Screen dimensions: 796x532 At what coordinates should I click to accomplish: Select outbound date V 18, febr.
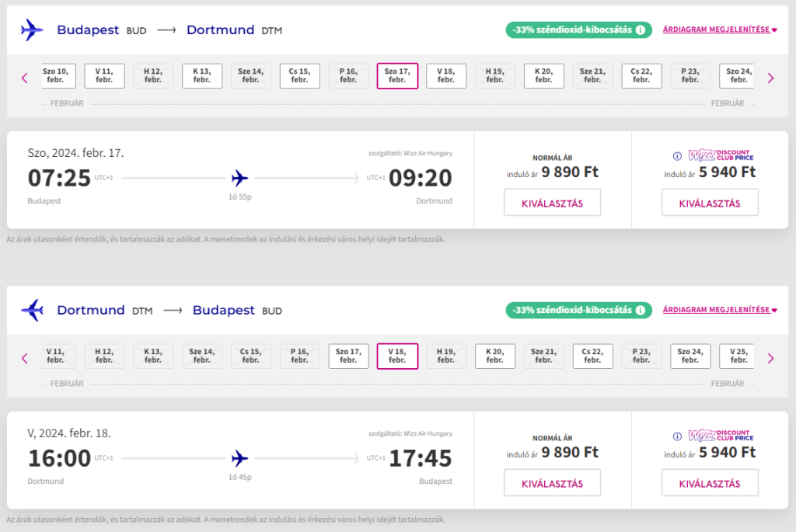(446, 75)
